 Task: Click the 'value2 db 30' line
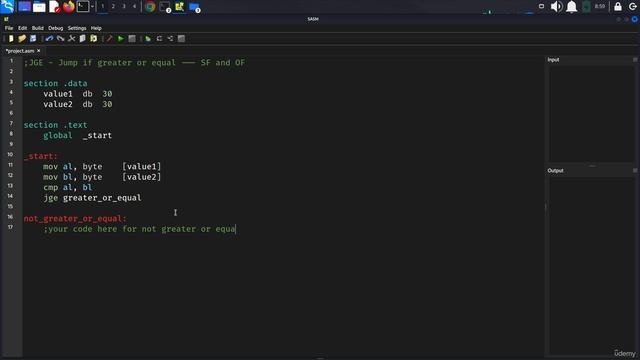coord(78,104)
